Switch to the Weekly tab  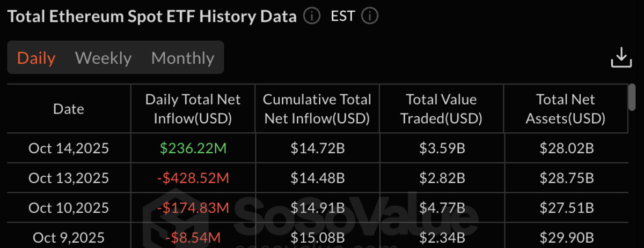103,58
